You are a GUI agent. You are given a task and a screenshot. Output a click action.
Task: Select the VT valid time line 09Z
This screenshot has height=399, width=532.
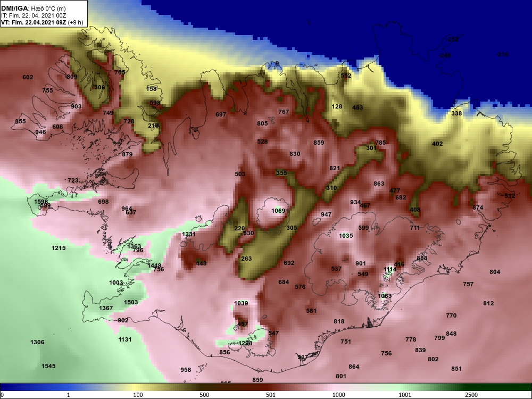(x=42, y=22)
